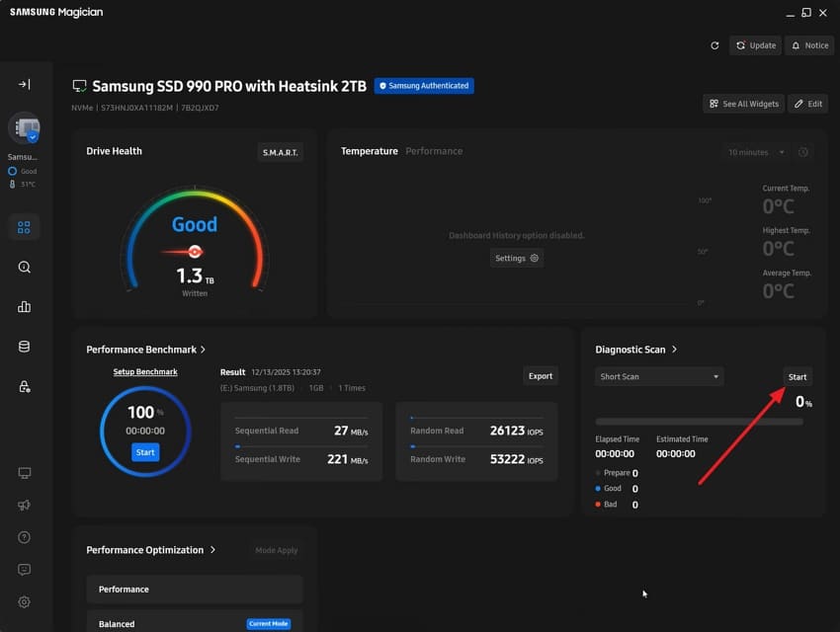Viewport: 840px width, 632px height.
Task: Switch to the Performance tab
Action: point(434,151)
